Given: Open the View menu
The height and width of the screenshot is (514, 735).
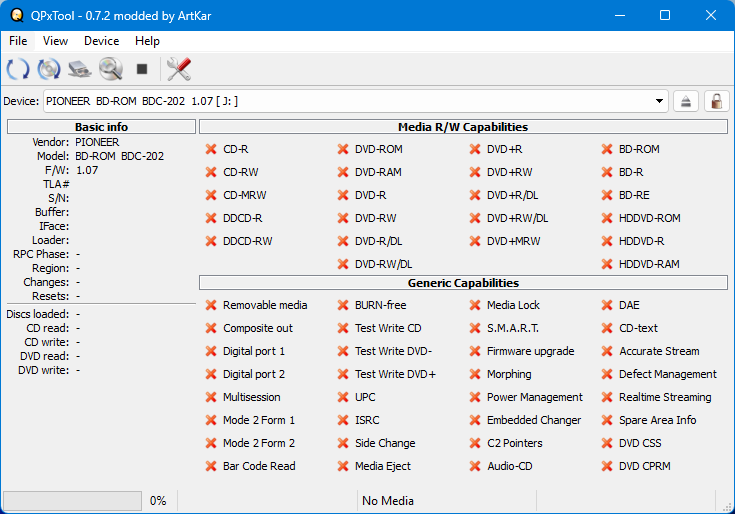Looking at the screenshot, I should [x=55, y=41].
